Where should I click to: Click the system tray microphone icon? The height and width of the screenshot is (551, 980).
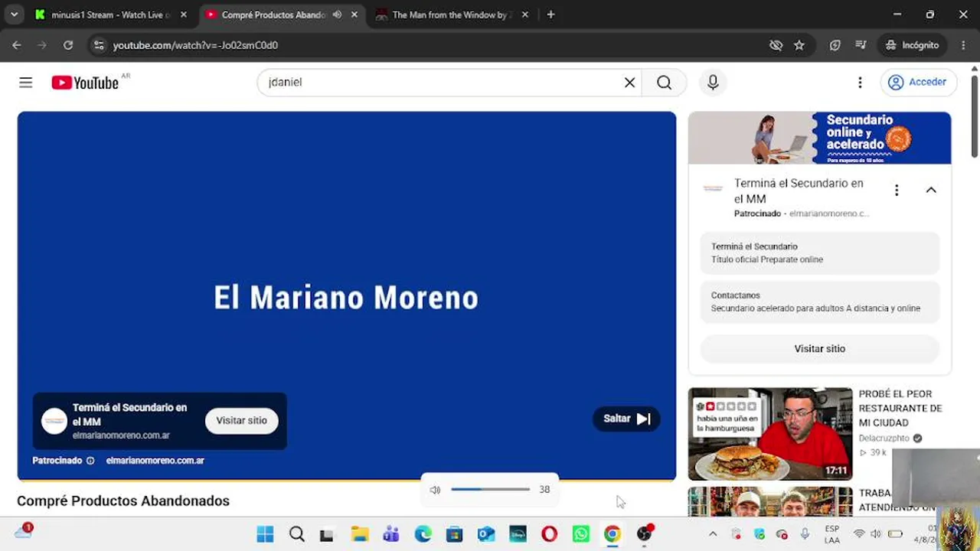click(805, 534)
